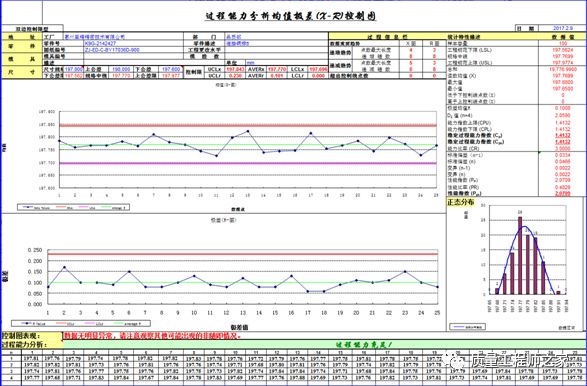587x386 pixels.
Task: Select data point 13 peak on the X-bar chart
Action: pyautogui.click(x=248, y=131)
